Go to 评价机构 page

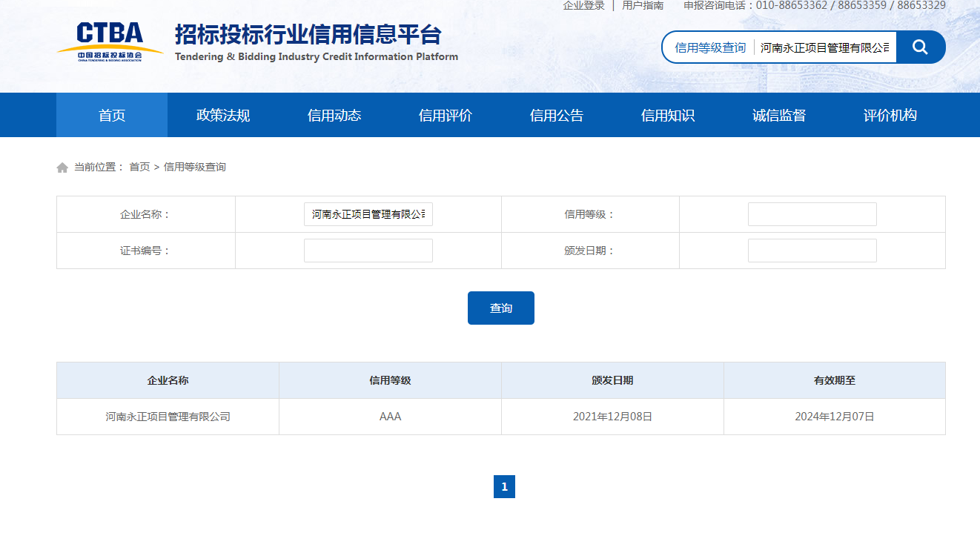[890, 115]
